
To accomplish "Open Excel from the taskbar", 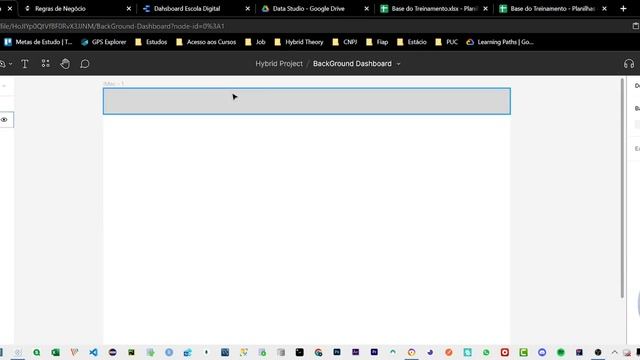I will 56,352.
